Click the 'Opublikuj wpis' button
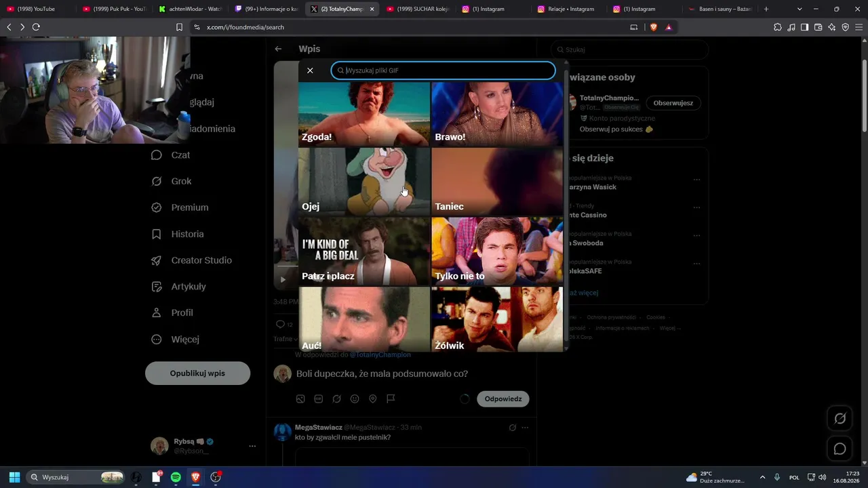The image size is (868, 488). click(197, 373)
